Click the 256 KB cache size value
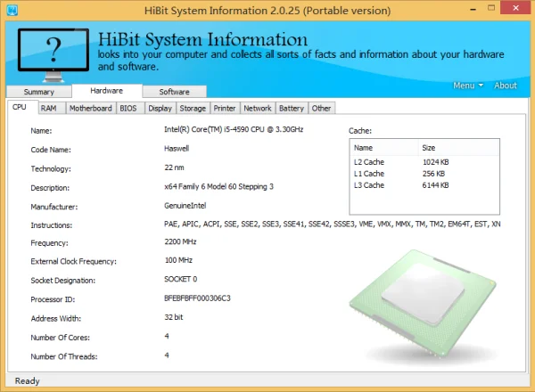 [433, 174]
